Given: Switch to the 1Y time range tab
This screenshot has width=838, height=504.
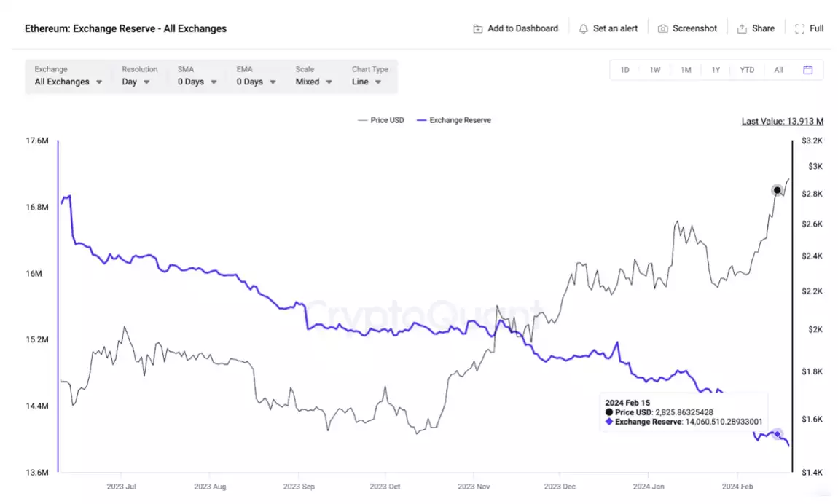Looking at the screenshot, I should click(x=715, y=69).
